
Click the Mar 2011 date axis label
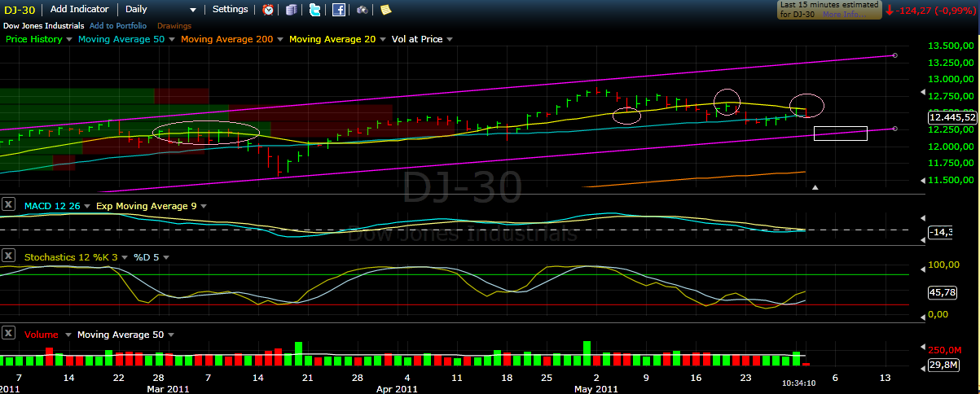[168, 389]
